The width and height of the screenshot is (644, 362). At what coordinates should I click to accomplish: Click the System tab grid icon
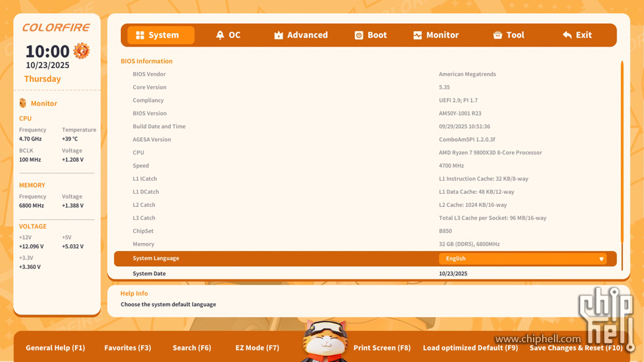140,35
